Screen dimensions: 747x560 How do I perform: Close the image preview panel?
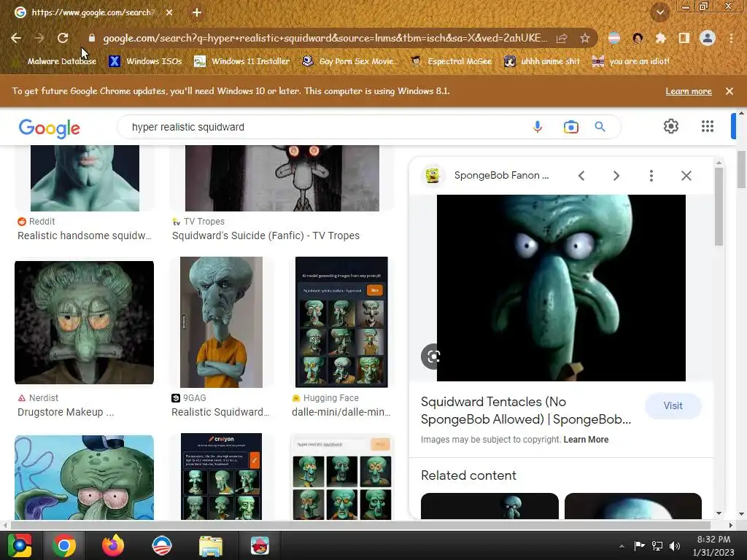pos(686,176)
